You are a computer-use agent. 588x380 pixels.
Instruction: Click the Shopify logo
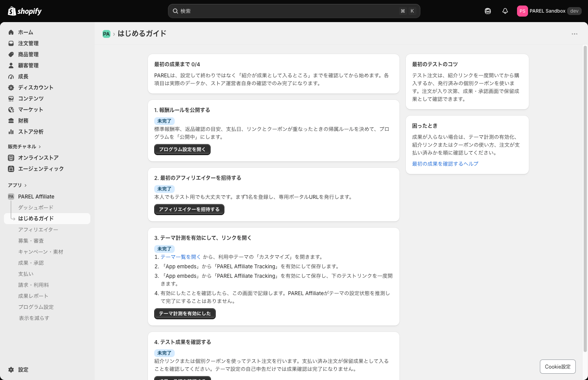[25, 11]
